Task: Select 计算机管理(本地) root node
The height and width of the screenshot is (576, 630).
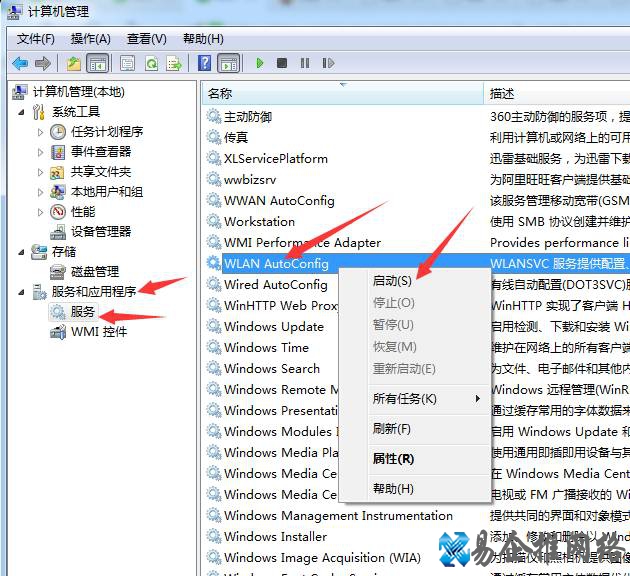Action: pyautogui.click(x=79, y=92)
